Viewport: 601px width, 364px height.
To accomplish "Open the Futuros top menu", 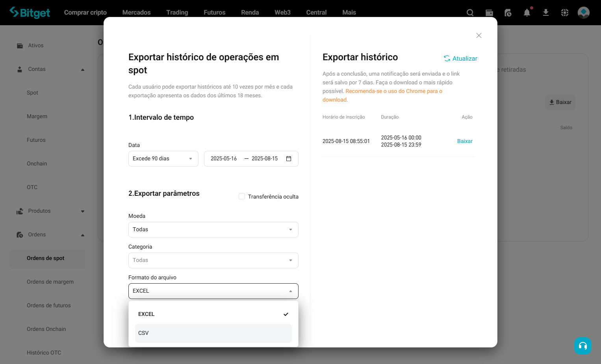I will tap(215, 13).
